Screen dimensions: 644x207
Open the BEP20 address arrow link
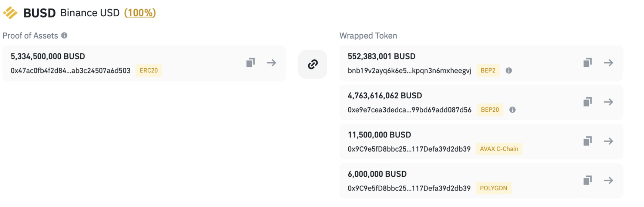pos(608,102)
